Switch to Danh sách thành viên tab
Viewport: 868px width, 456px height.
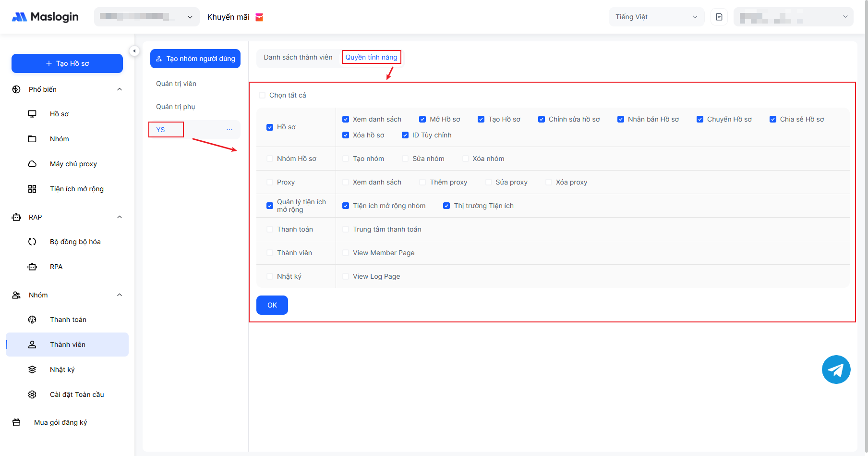click(298, 57)
